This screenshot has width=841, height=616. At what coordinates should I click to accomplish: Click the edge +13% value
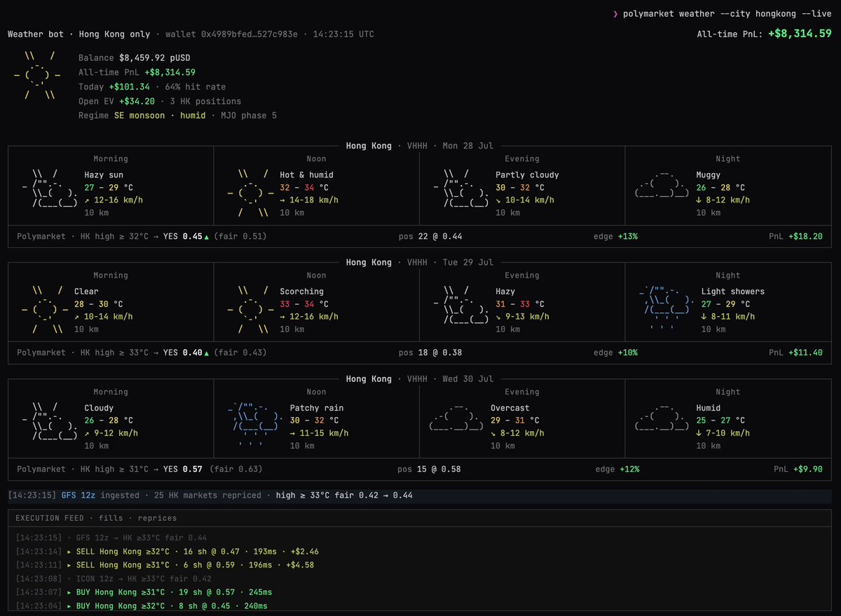pyautogui.click(x=628, y=237)
